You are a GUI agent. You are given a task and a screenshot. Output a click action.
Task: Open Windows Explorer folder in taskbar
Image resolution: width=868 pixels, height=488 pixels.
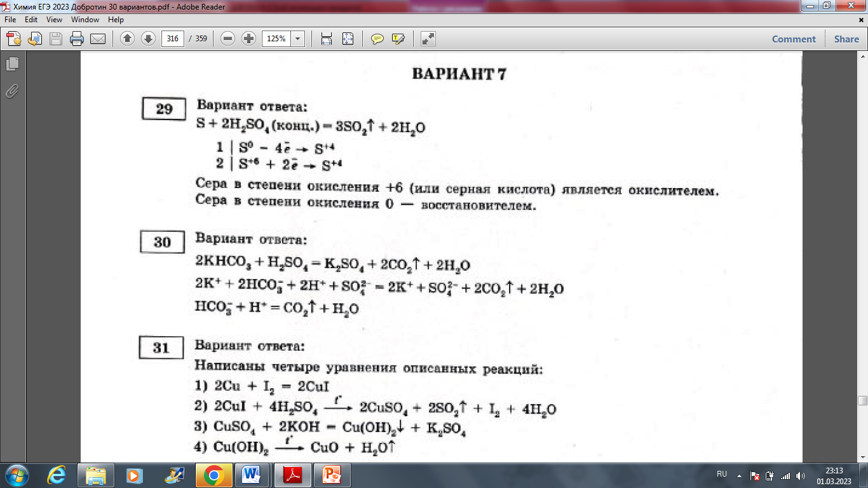95,475
